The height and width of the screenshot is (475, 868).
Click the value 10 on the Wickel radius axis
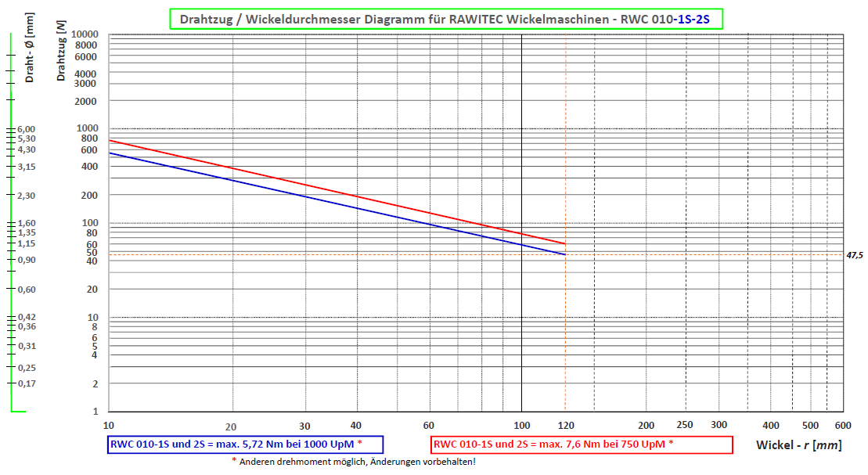109,425
